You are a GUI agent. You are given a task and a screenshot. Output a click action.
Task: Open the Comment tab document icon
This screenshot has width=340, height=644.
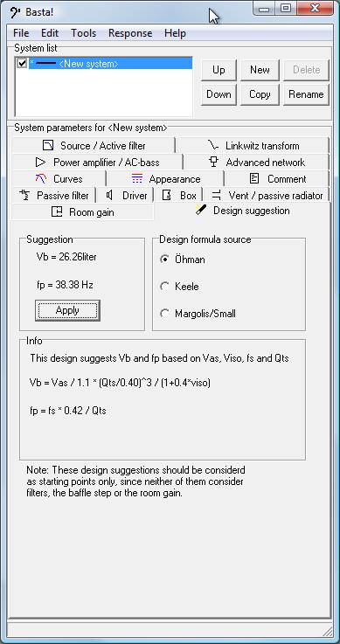[254, 178]
